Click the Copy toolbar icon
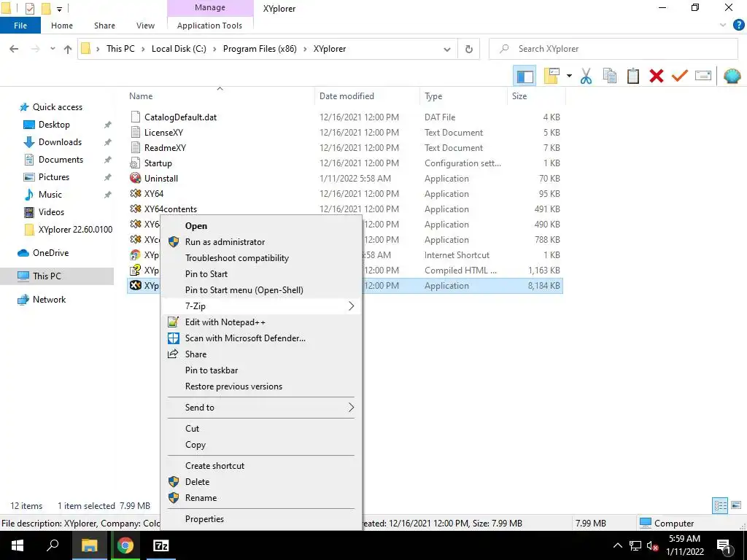The width and height of the screenshot is (747, 560). click(609, 76)
